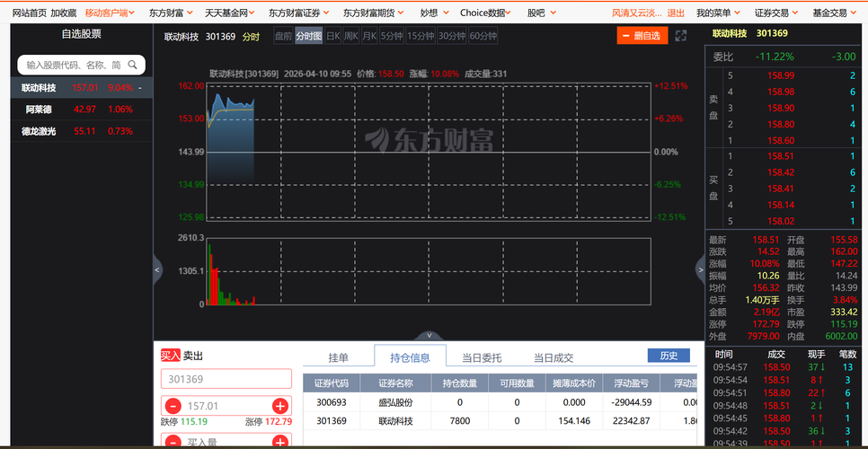Click the stock code field showing 301369
The image size is (868, 449).
tap(226, 379)
